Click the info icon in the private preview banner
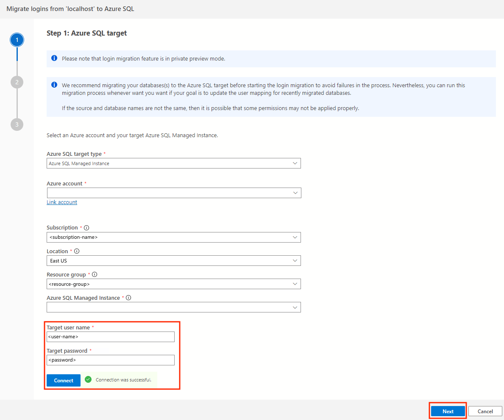 [54, 58]
